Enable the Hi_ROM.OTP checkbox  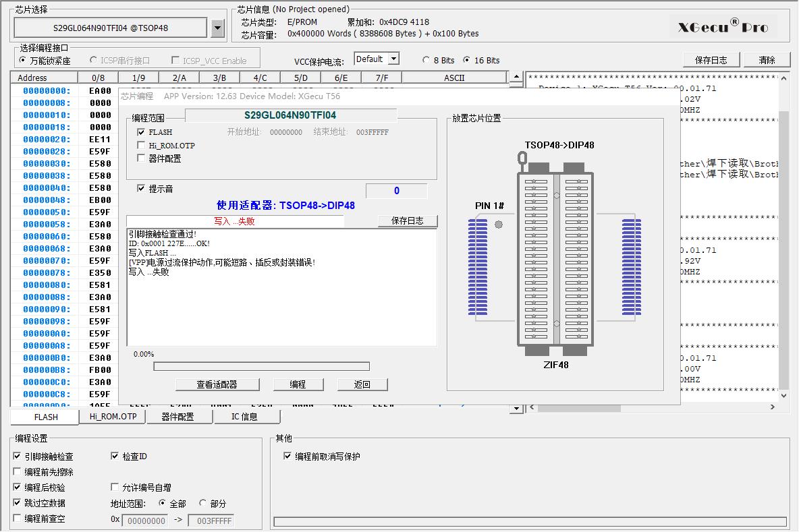click(x=141, y=145)
